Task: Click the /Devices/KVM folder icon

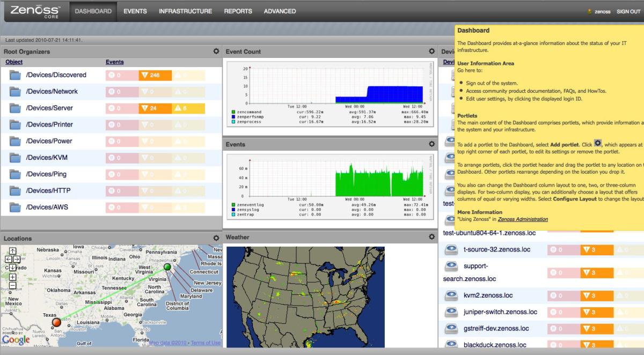Action: [15, 158]
